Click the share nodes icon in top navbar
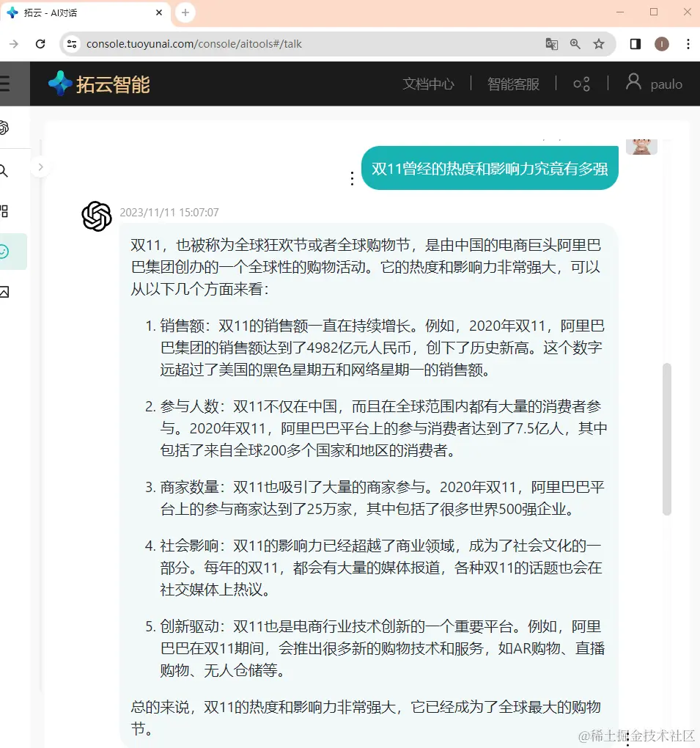 (581, 84)
